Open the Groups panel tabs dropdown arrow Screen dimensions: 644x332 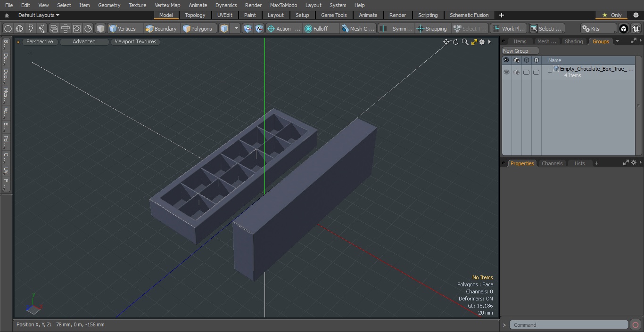pos(618,41)
